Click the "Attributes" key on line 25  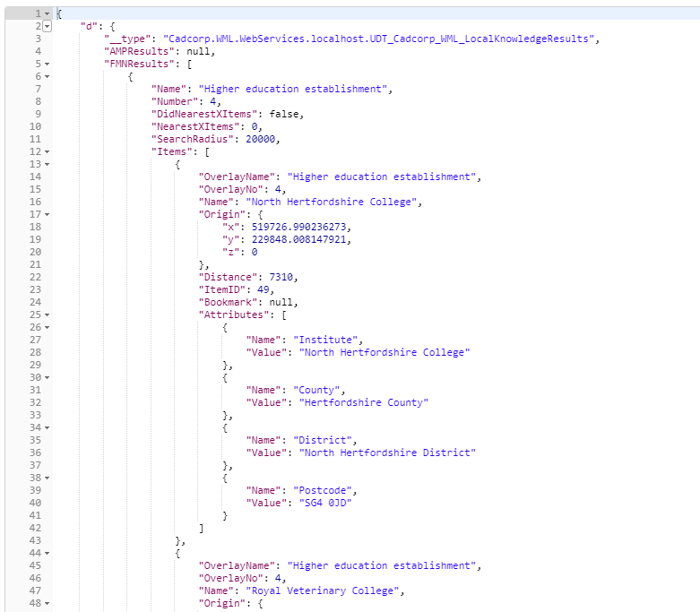point(234,315)
